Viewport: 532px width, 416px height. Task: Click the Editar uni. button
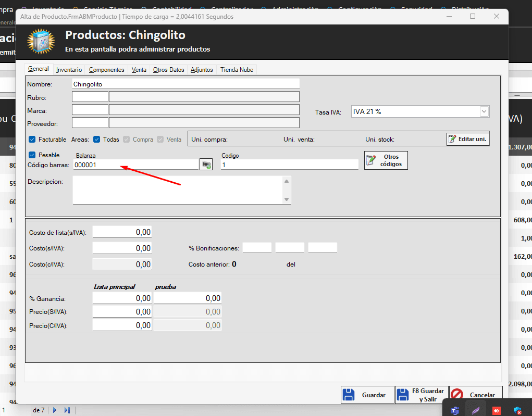(468, 139)
